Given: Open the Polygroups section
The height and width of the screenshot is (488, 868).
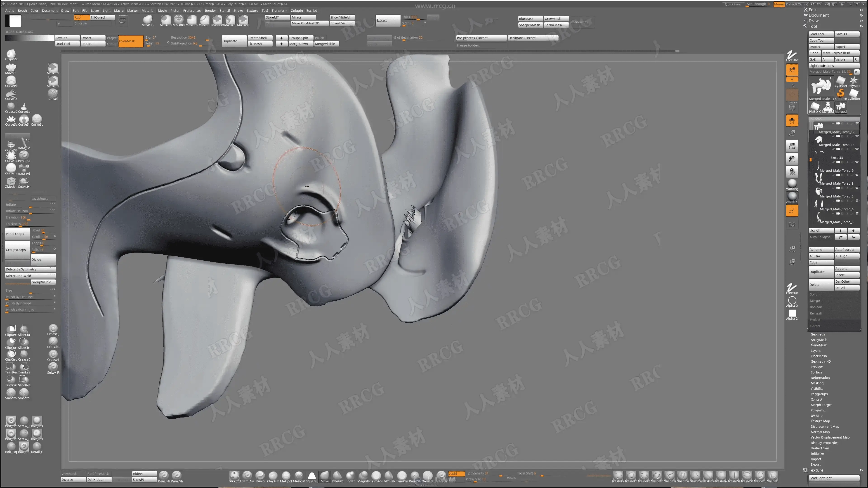Looking at the screenshot, I should click(819, 394).
